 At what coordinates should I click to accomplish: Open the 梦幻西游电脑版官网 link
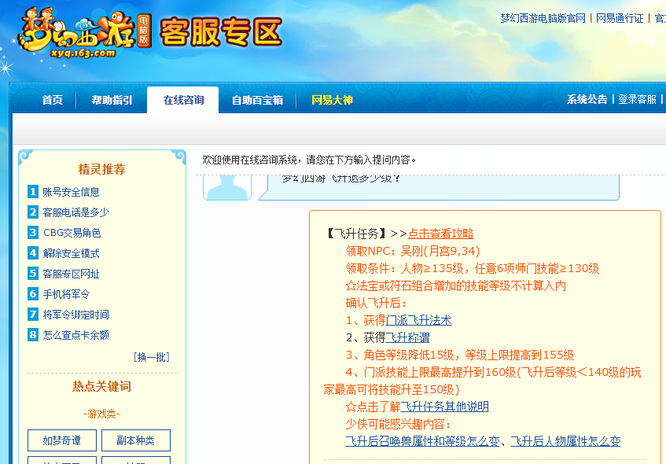point(543,18)
